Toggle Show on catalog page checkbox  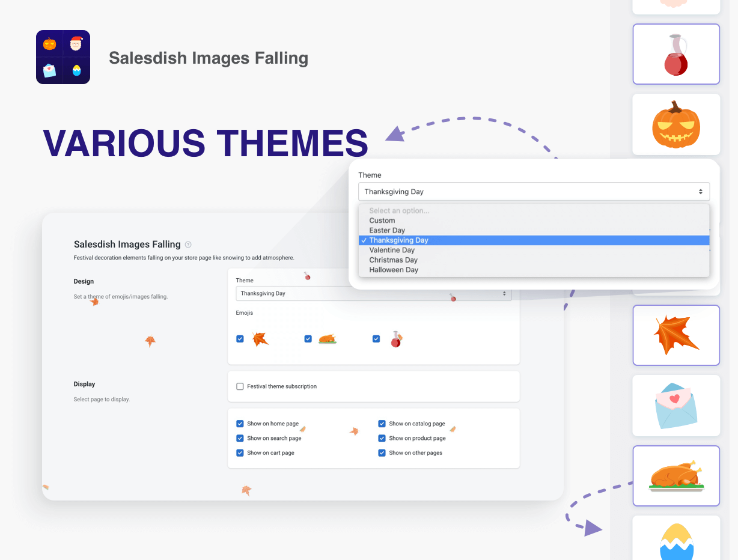coord(382,424)
